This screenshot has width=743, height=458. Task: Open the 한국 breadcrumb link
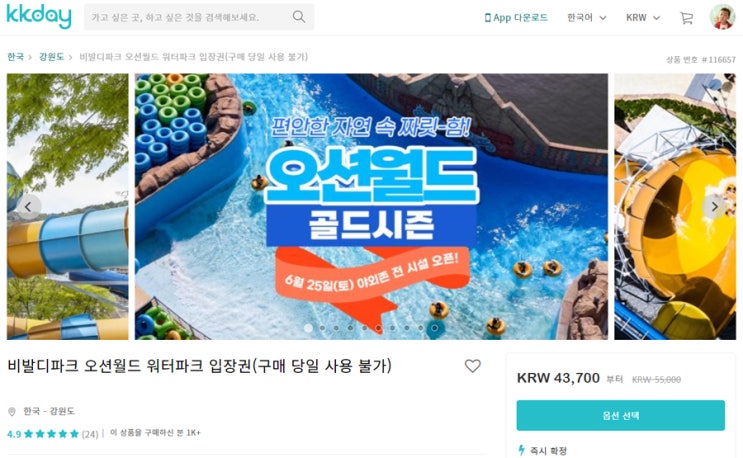(15, 57)
